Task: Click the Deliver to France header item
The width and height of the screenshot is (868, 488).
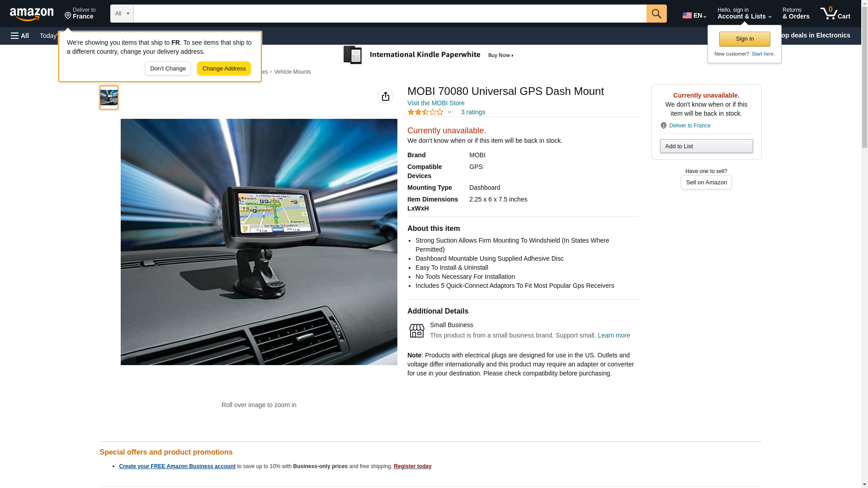Action: (80, 14)
